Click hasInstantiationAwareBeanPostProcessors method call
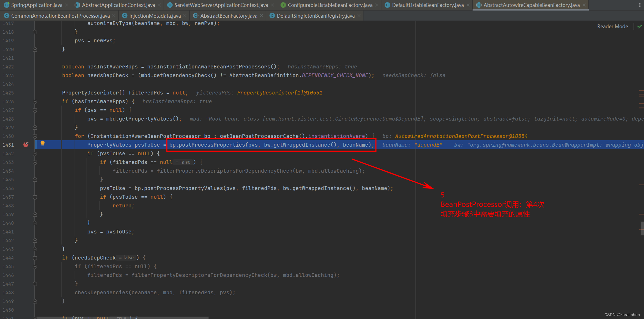Viewport: 644px width, 319px height. click(209, 67)
